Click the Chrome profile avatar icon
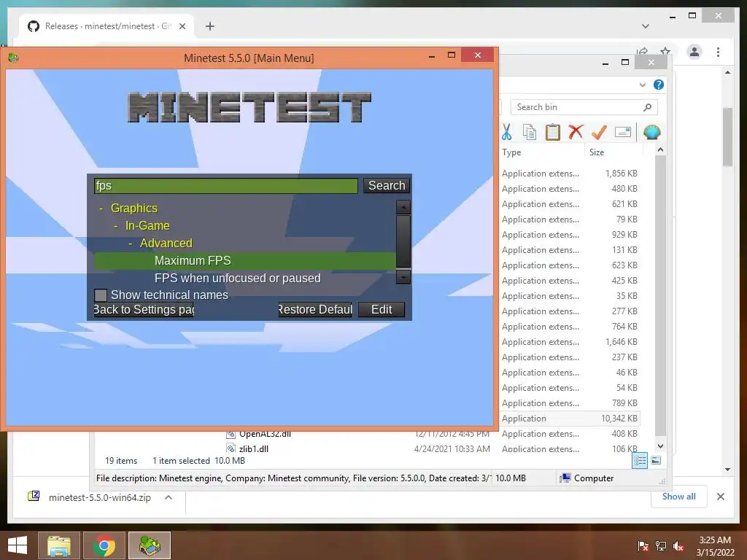The width and height of the screenshot is (747, 560). click(x=694, y=52)
